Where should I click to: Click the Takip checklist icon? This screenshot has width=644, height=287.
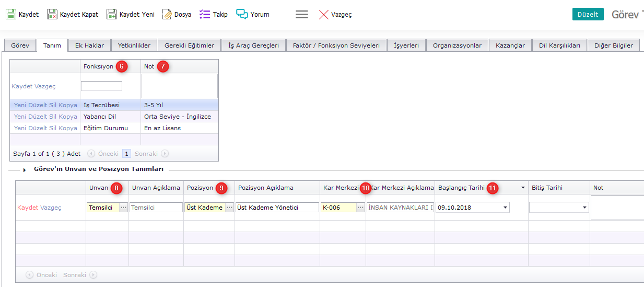[x=205, y=14]
